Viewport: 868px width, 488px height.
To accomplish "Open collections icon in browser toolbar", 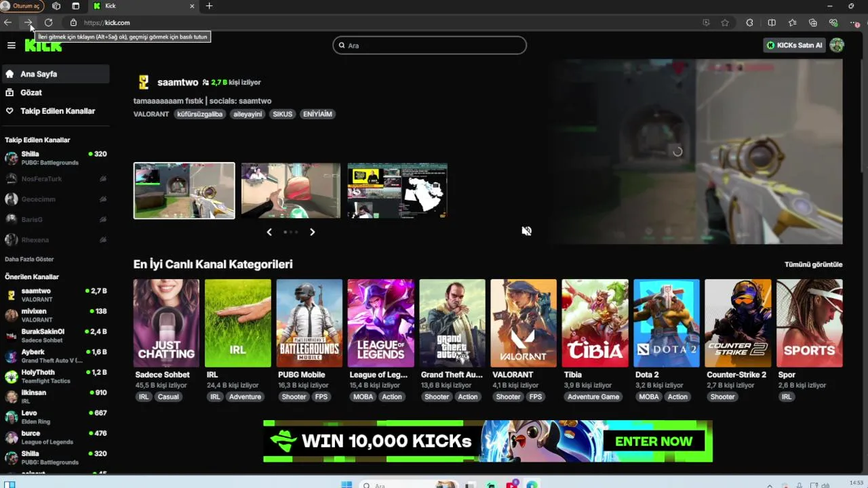I will tap(813, 22).
